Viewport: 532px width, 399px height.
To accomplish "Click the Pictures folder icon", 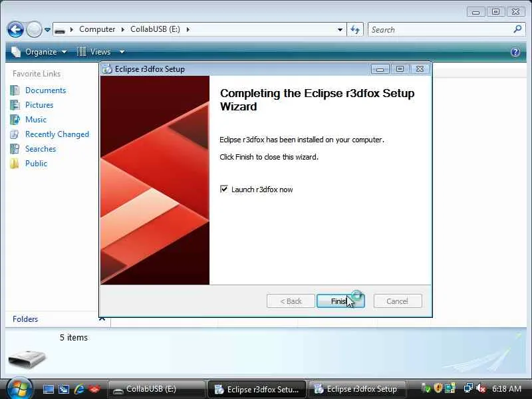I will 15,105.
